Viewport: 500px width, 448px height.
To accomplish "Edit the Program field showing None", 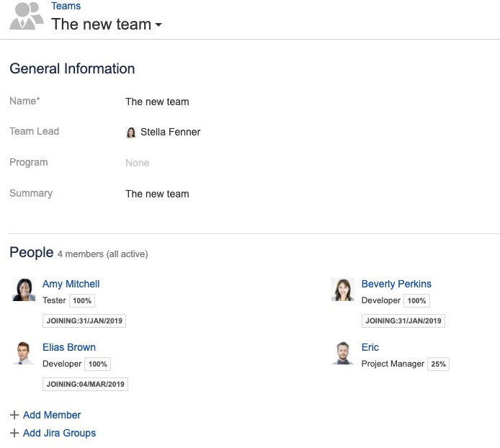I will click(x=137, y=163).
